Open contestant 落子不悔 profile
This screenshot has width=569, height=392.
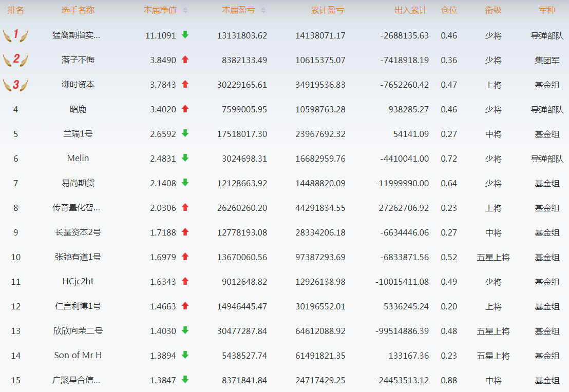pyautogui.click(x=78, y=60)
